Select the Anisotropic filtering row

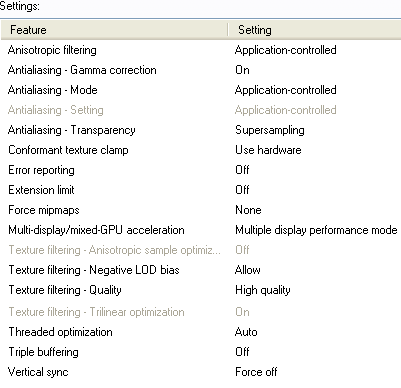(x=201, y=50)
